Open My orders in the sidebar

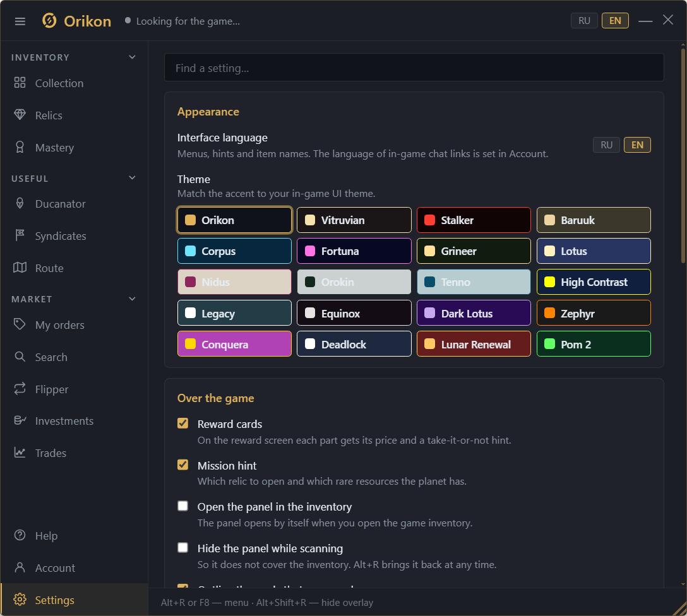(x=74, y=325)
